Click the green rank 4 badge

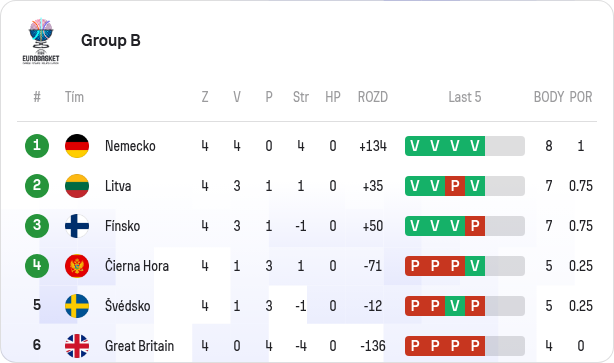point(37,266)
